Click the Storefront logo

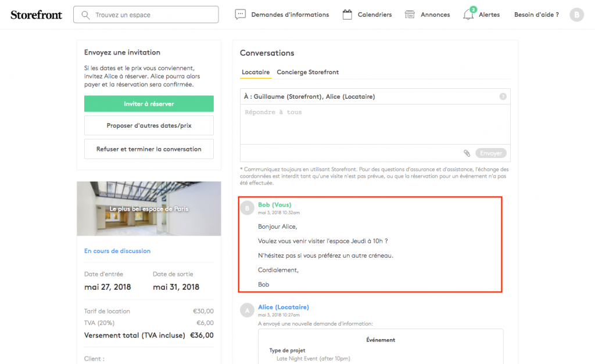tap(36, 15)
